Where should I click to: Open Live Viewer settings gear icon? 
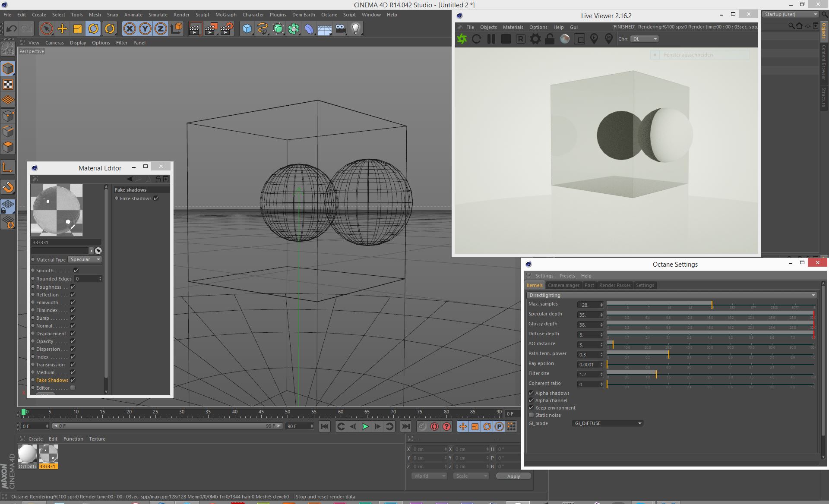pyautogui.click(x=535, y=39)
